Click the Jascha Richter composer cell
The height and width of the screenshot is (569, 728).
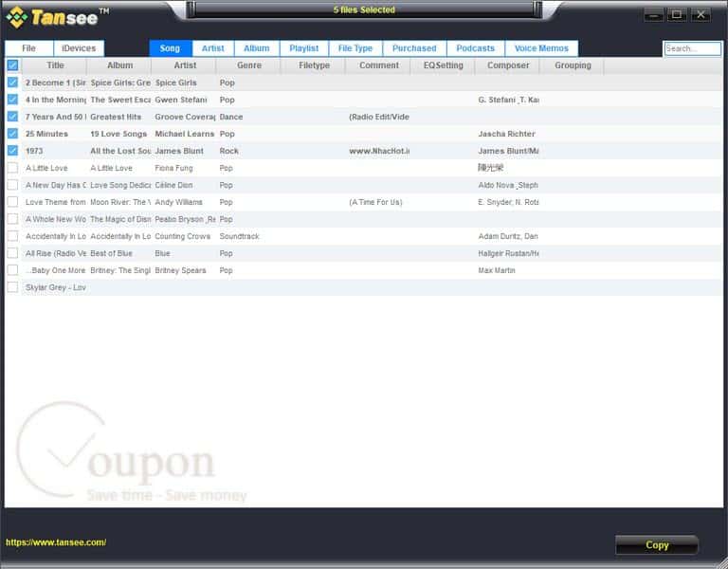tap(506, 134)
